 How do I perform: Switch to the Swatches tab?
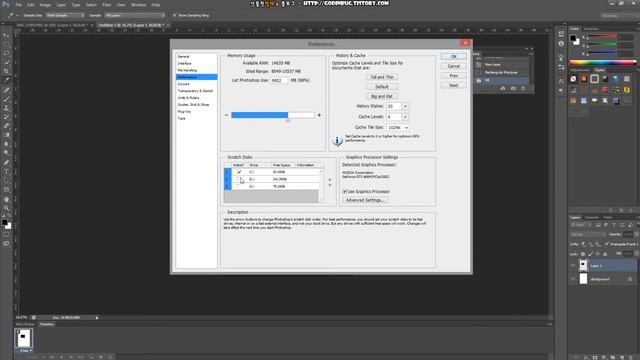click(591, 29)
